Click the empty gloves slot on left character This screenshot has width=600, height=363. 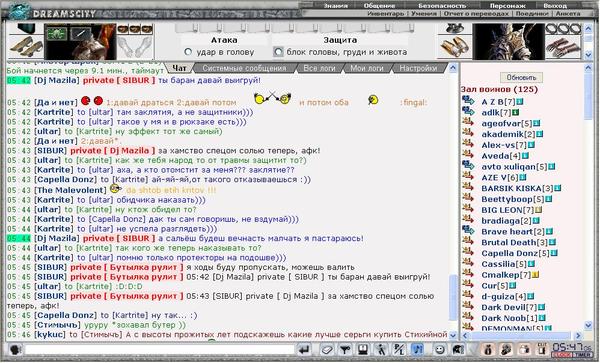click(135, 47)
